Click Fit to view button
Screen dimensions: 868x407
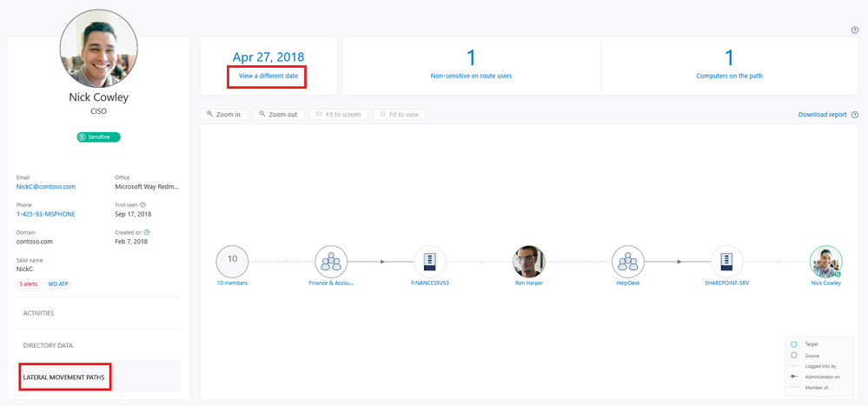point(399,115)
